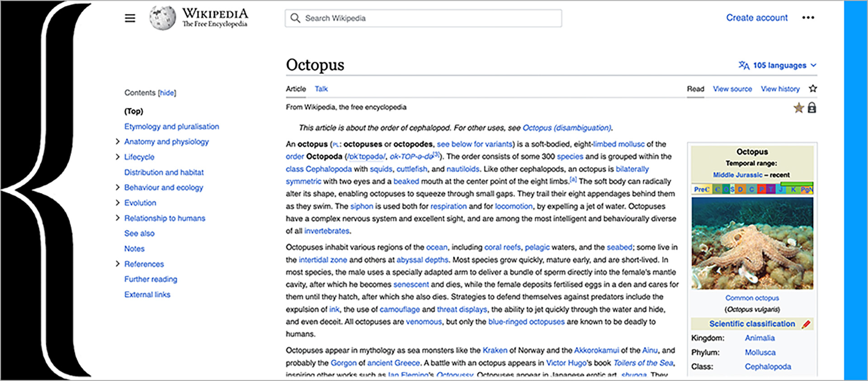This screenshot has width=868, height=381.
Task: Open the hamburger main menu
Action: pos(130,18)
